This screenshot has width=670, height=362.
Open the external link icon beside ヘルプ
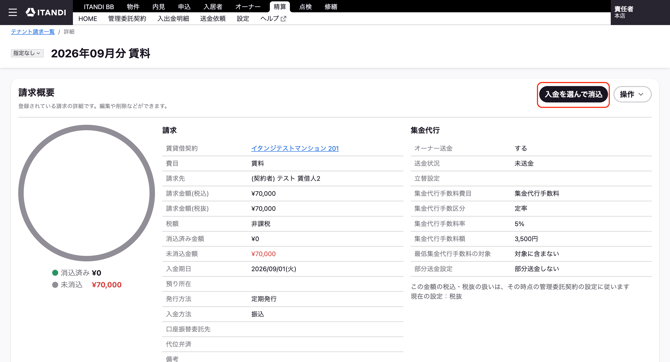pos(283,19)
